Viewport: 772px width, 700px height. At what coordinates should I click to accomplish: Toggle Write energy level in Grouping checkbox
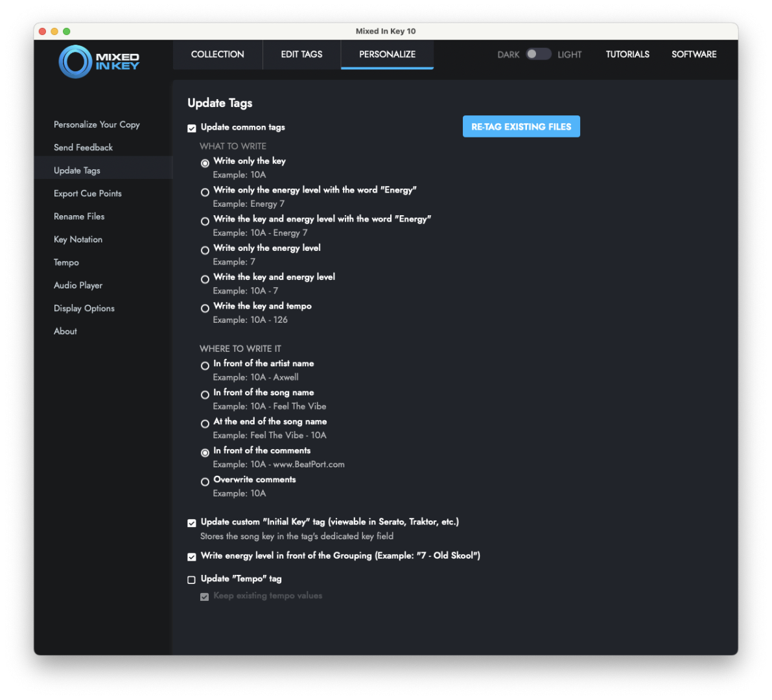point(191,557)
